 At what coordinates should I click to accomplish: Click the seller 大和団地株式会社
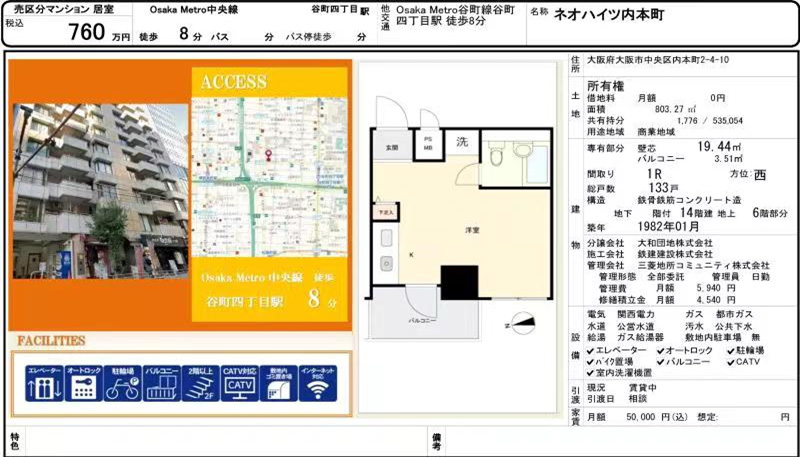coord(676,243)
